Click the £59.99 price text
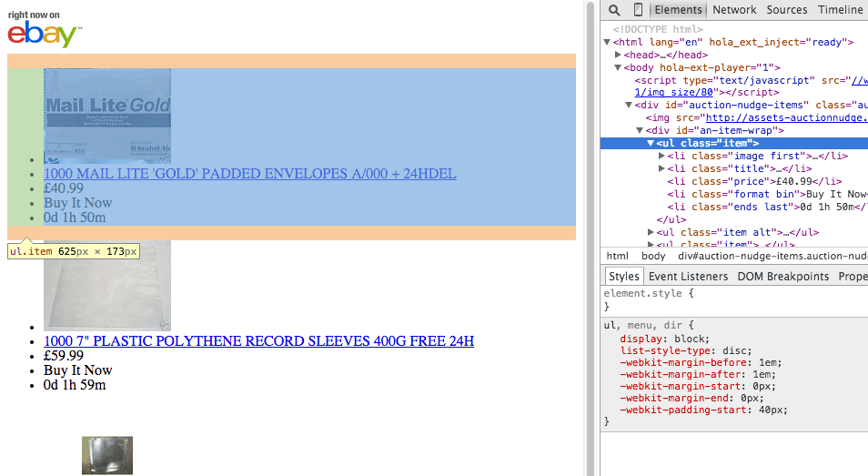 (64, 356)
